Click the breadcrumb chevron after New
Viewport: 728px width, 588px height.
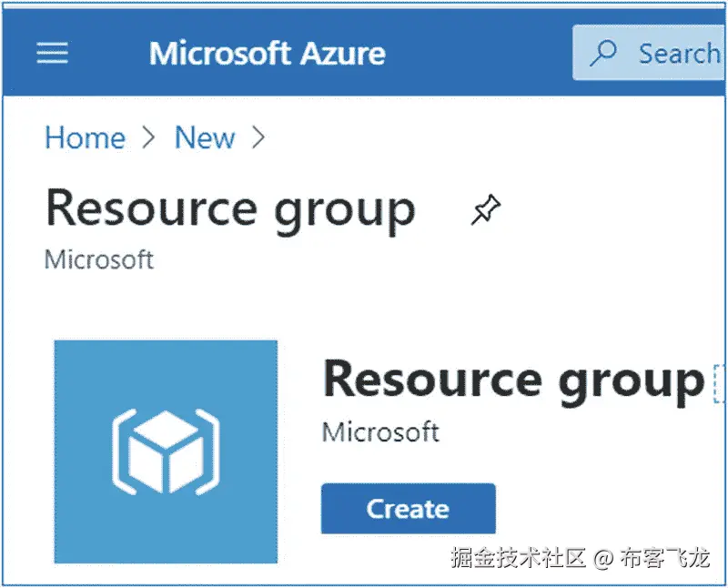(x=259, y=137)
